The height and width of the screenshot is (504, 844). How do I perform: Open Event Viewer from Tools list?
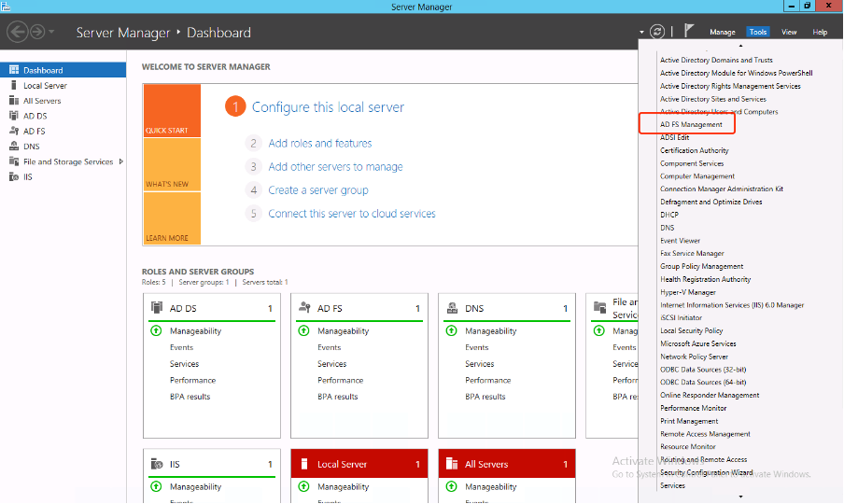pyautogui.click(x=680, y=241)
